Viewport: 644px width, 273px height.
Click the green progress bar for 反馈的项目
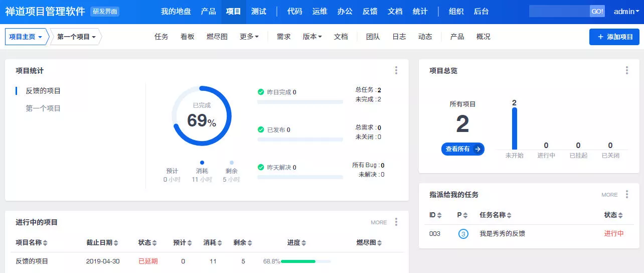click(x=298, y=261)
